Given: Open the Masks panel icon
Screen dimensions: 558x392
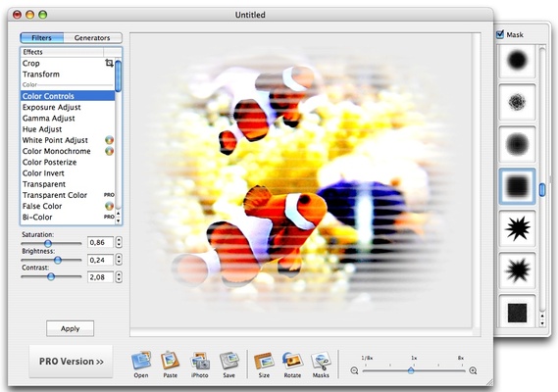Looking at the screenshot, I should 321,361.
